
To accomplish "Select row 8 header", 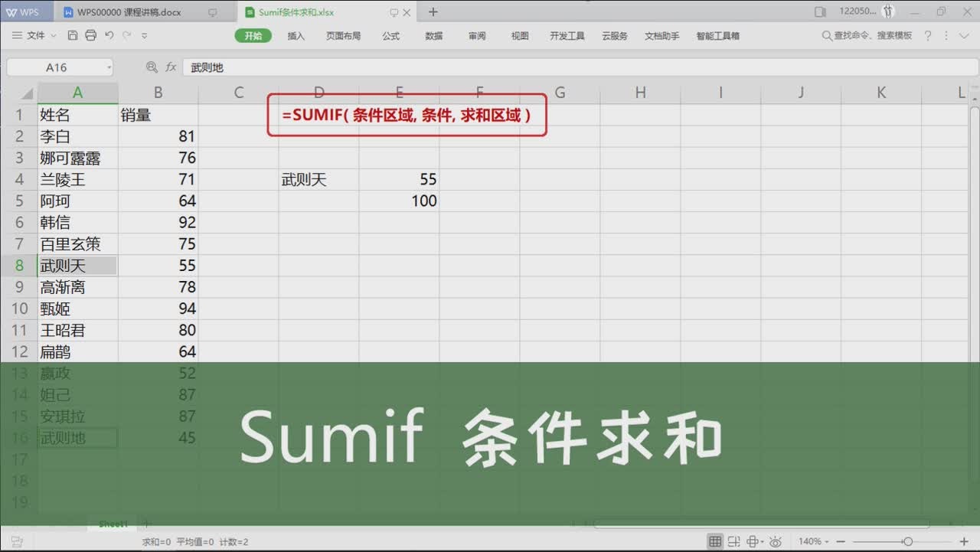I will point(19,266).
